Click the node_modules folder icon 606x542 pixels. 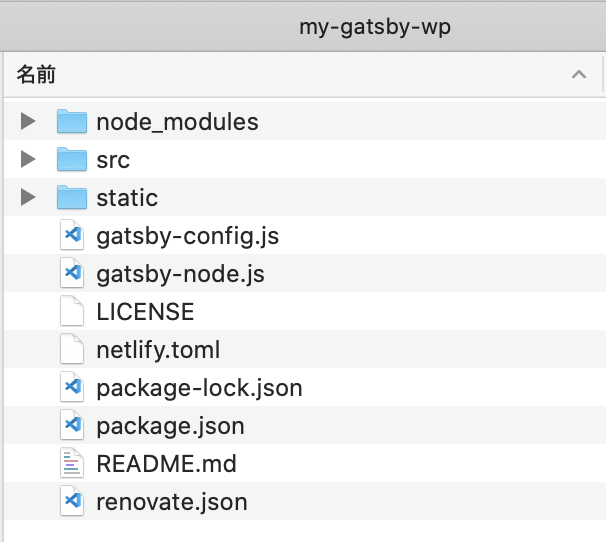(x=72, y=122)
